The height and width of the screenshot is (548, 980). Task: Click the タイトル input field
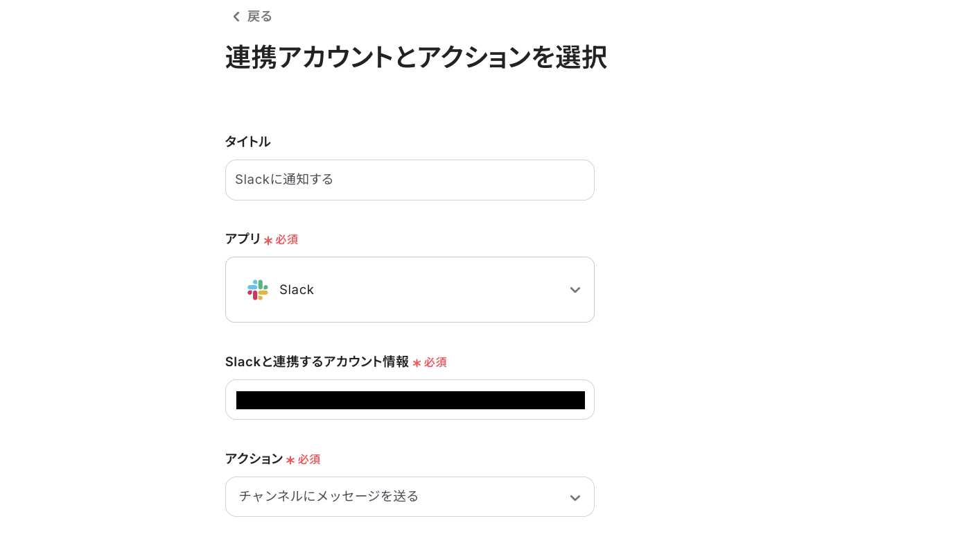click(410, 180)
